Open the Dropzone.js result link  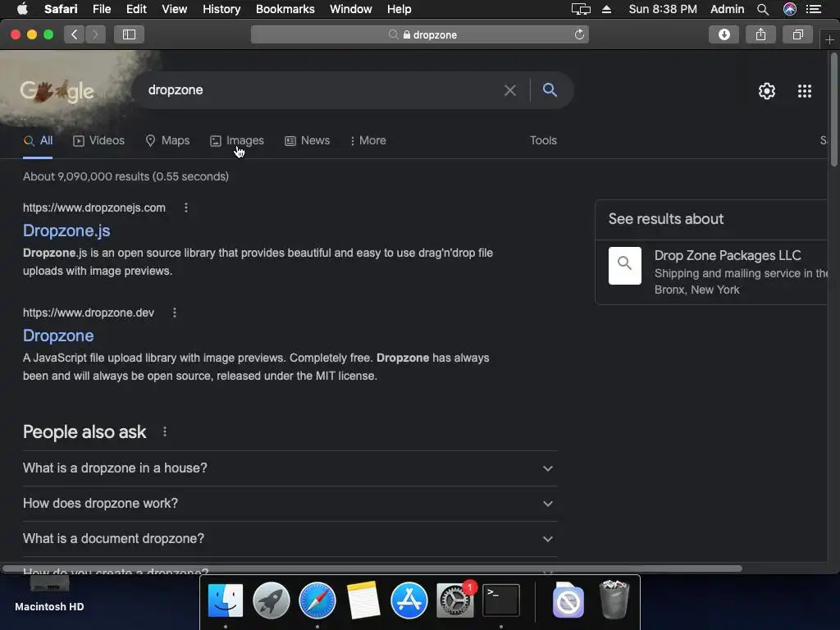pyautogui.click(x=66, y=231)
